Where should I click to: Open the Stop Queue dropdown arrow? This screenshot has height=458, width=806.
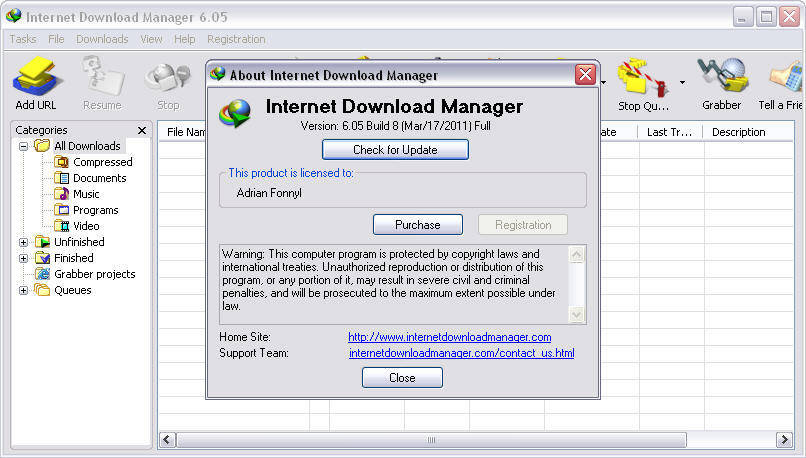(x=682, y=82)
